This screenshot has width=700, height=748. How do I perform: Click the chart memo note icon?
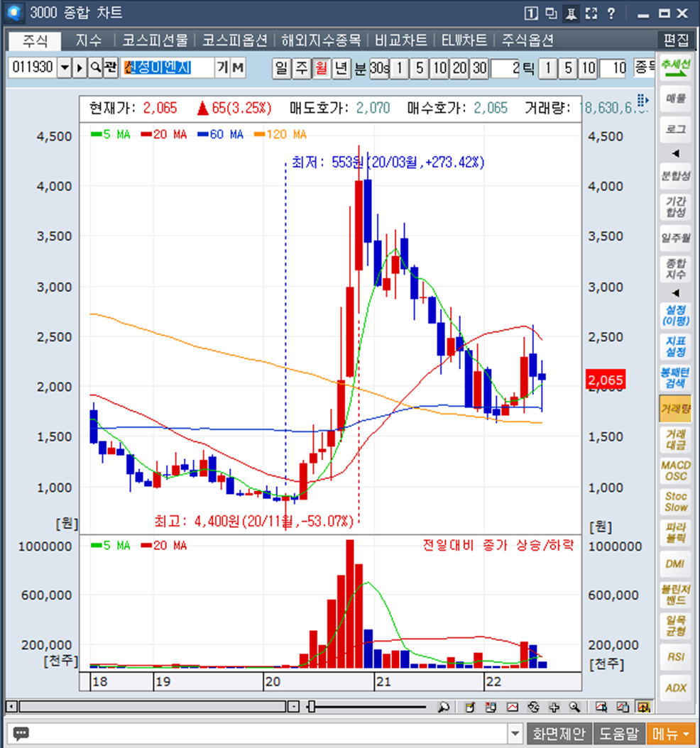point(470,707)
